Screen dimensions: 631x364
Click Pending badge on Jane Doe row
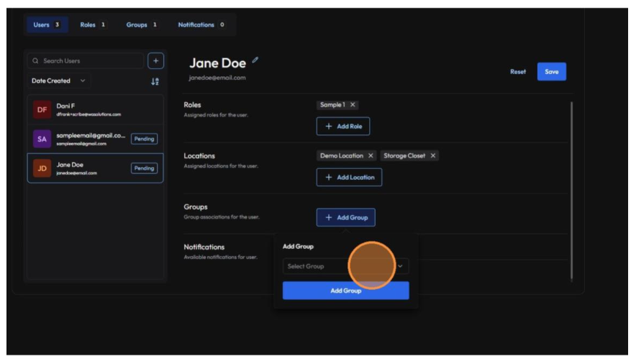144,168
